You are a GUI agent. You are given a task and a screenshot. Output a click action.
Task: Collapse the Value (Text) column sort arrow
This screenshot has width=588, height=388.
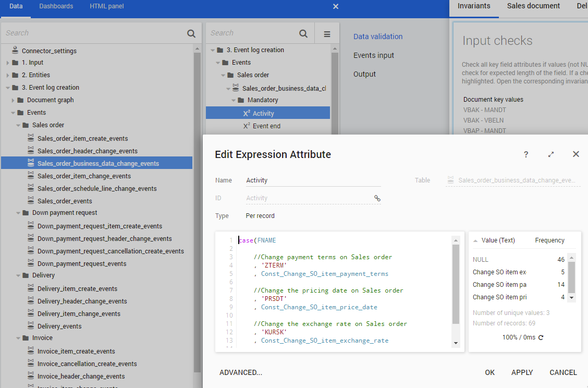[x=475, y=241]
